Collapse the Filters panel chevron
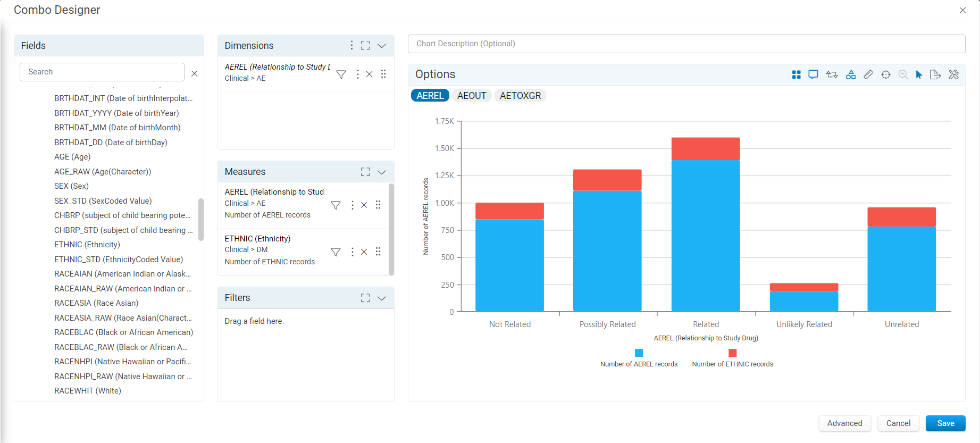The image size is (980, 443). coord(382,298)
